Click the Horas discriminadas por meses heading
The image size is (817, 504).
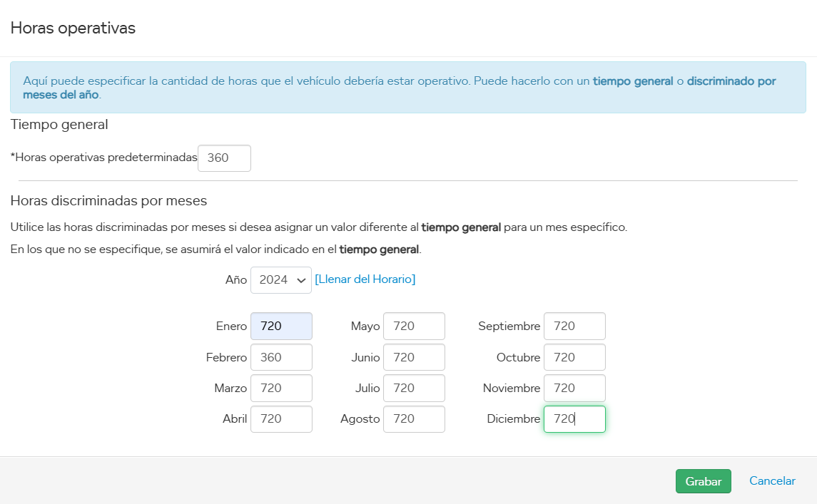pos(108,201)
